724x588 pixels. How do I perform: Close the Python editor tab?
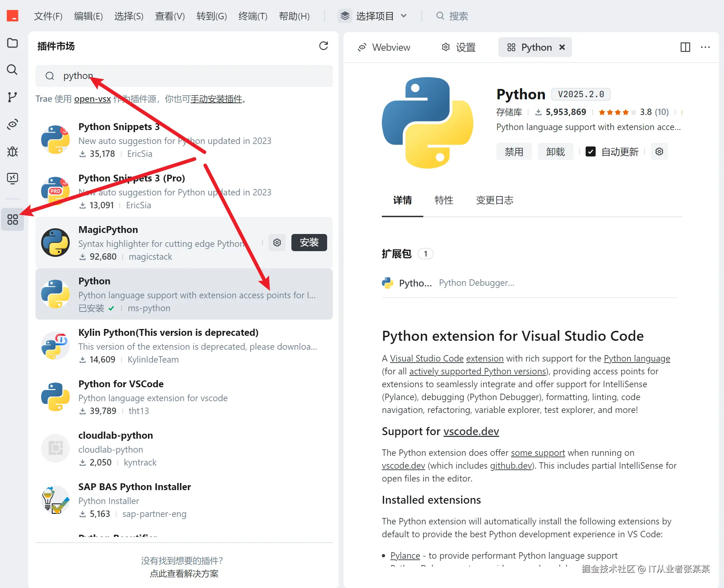coord(562,47)
